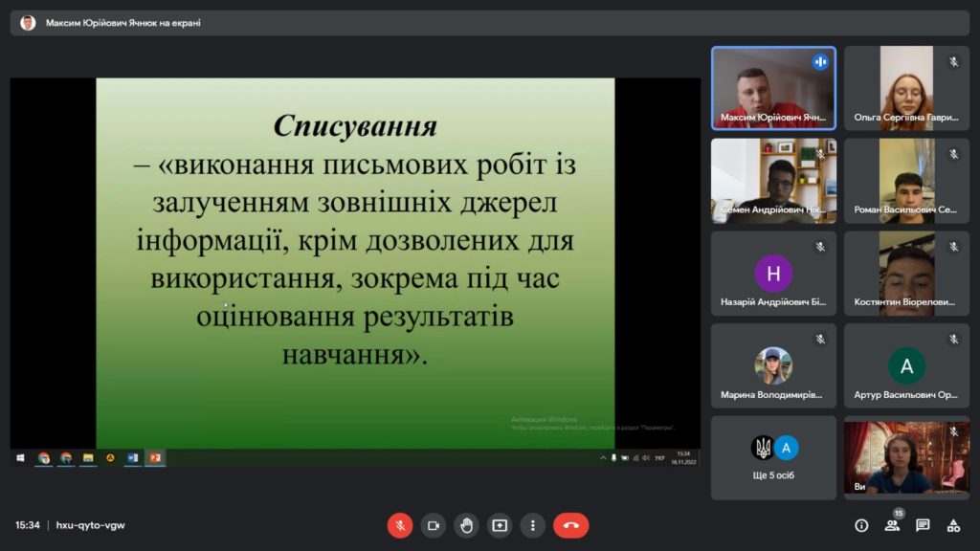Unmute the microphone in the call controls
980x551 pixels.
click(x=400, y=525)
